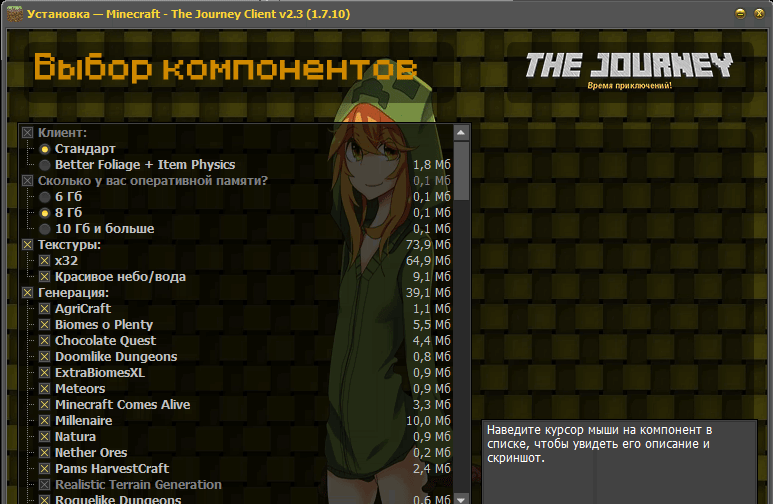The image size is (773, 504).
Task: Click the "Realistic Terrain Generation" label
Action: (x=138, y=485)
